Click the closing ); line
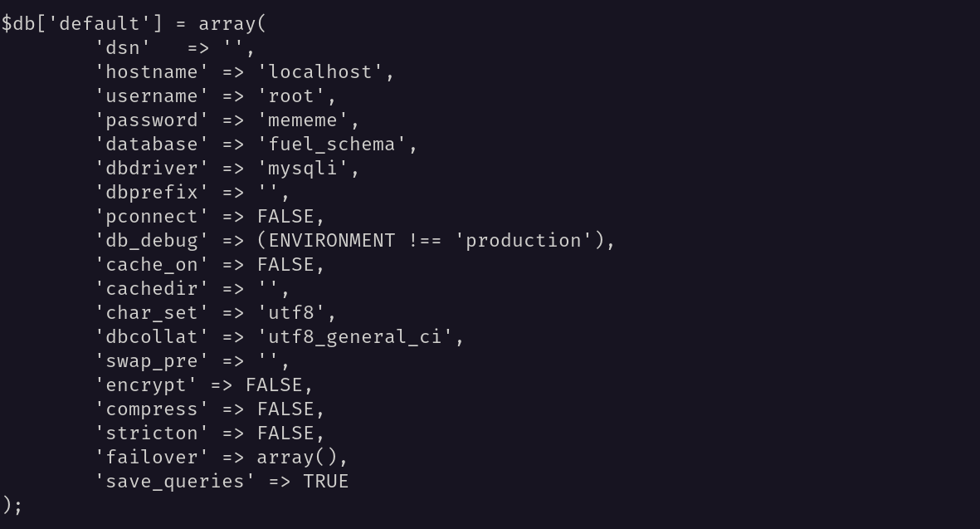 click(12, 505)
